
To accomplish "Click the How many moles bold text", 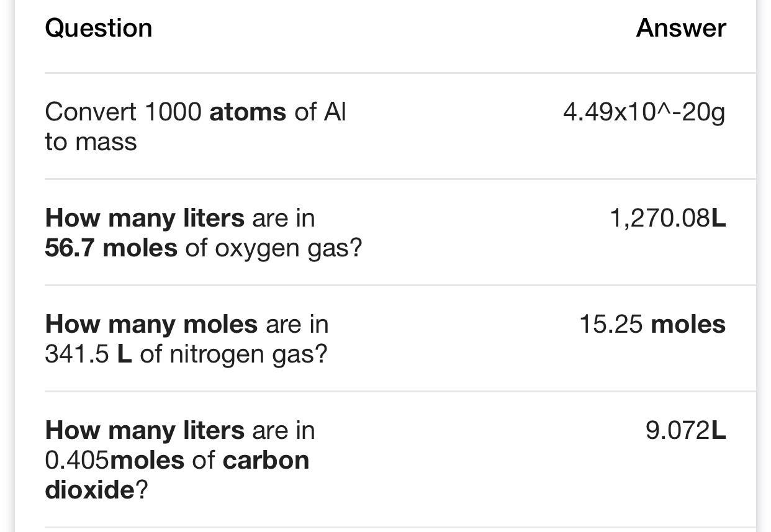I will click(x=151, y=324).
